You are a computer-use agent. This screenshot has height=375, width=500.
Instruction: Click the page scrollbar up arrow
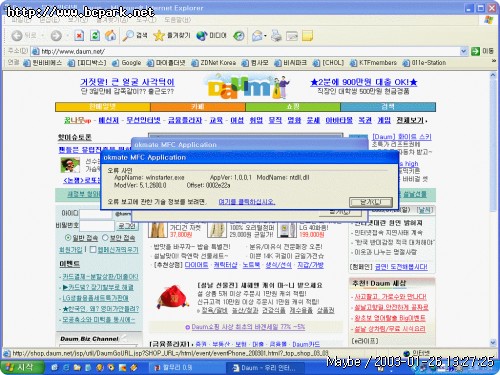tap(493, 76)
